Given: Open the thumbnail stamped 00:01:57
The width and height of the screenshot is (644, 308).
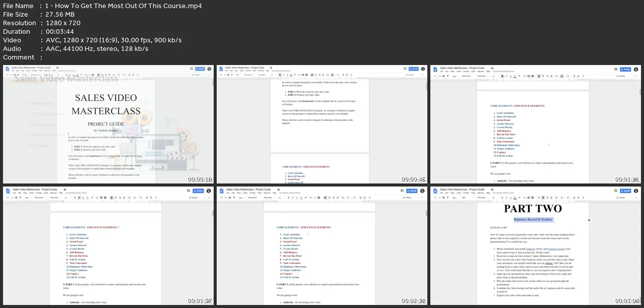Looking at the screenshot, I should click(x=108, y=245).
